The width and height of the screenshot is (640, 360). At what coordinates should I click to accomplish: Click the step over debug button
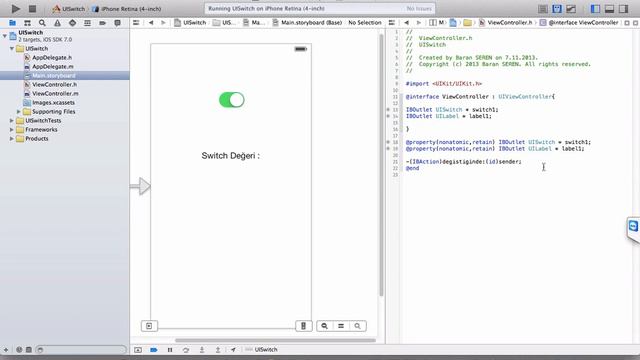tap(186, 350)
